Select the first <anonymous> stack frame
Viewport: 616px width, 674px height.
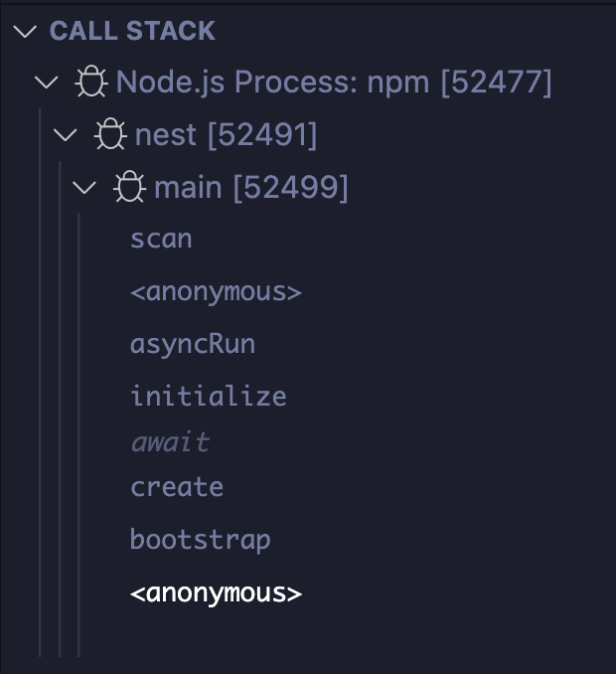click(216, 292)
